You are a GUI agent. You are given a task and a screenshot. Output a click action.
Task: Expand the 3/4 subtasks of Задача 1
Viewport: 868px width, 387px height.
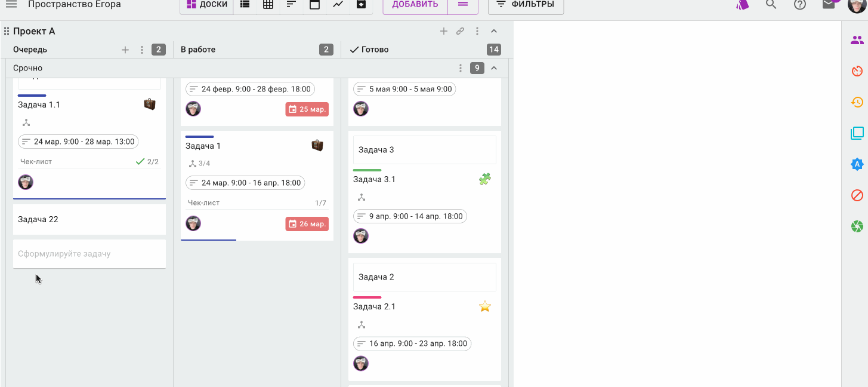pyautogui.click(x=199, y=164)
